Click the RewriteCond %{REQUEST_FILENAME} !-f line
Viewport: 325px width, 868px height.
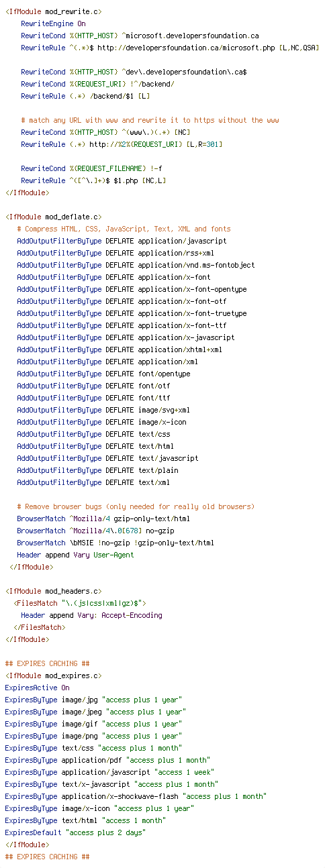91,168
